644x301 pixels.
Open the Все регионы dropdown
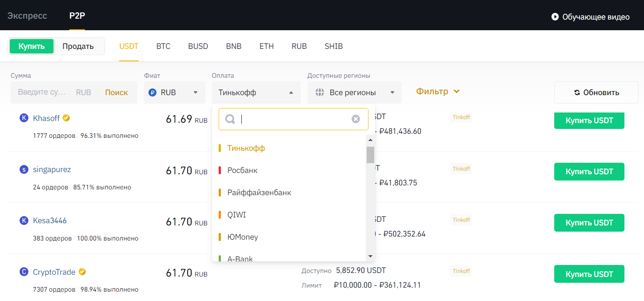pos(355,92)
